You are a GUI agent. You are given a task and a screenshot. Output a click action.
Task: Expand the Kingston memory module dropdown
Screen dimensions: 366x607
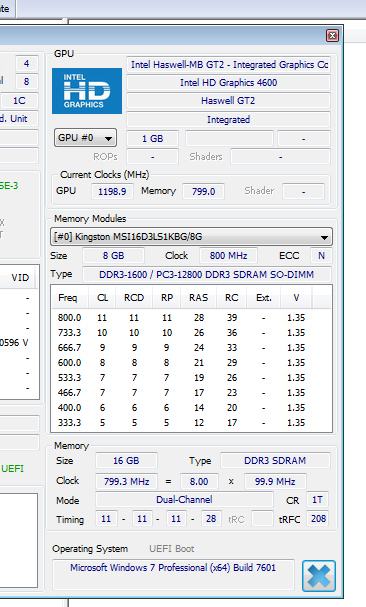(191, 237)
